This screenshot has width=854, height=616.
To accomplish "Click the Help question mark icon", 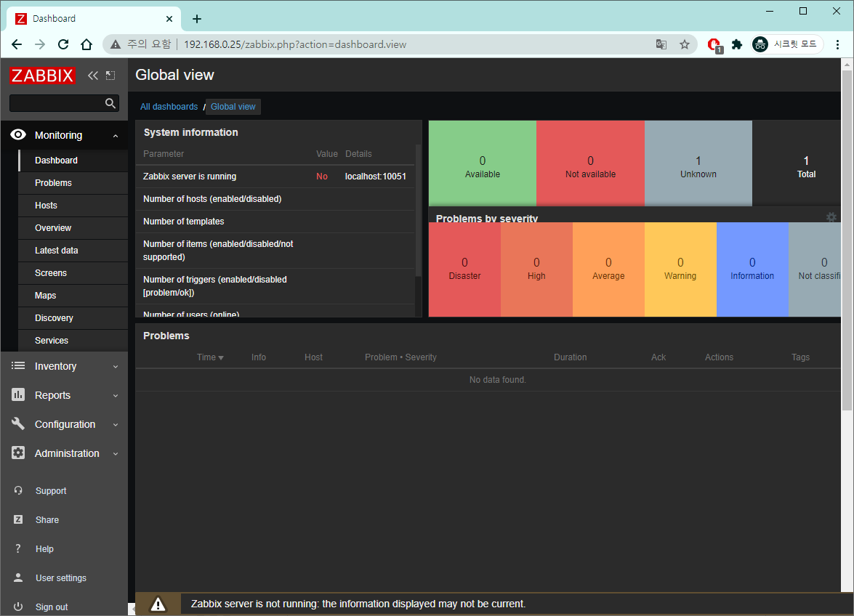I will point(18,548).
